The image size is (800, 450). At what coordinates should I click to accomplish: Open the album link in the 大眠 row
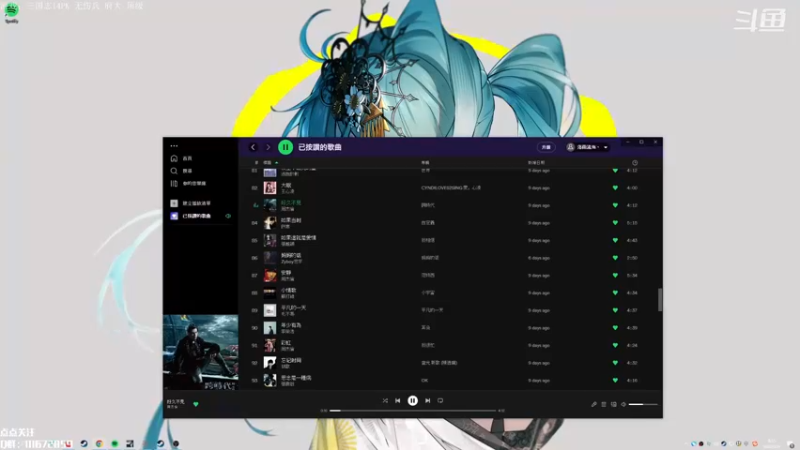click(451, 188)
